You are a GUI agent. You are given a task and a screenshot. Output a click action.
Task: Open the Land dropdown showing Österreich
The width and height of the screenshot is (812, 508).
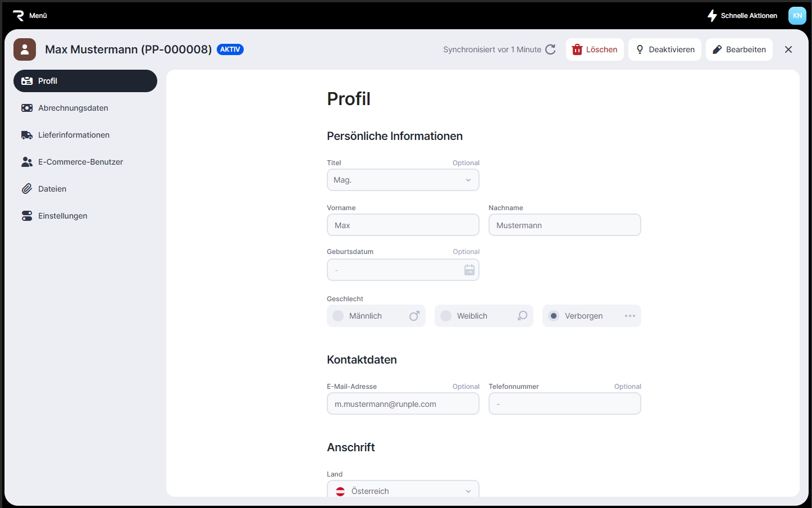[x=403, y=491]
